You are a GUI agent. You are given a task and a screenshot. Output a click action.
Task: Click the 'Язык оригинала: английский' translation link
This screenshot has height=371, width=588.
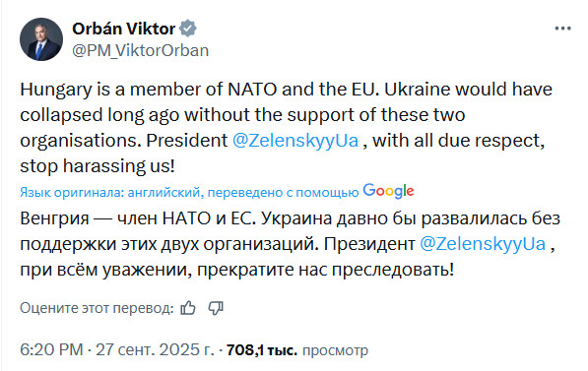109,192
